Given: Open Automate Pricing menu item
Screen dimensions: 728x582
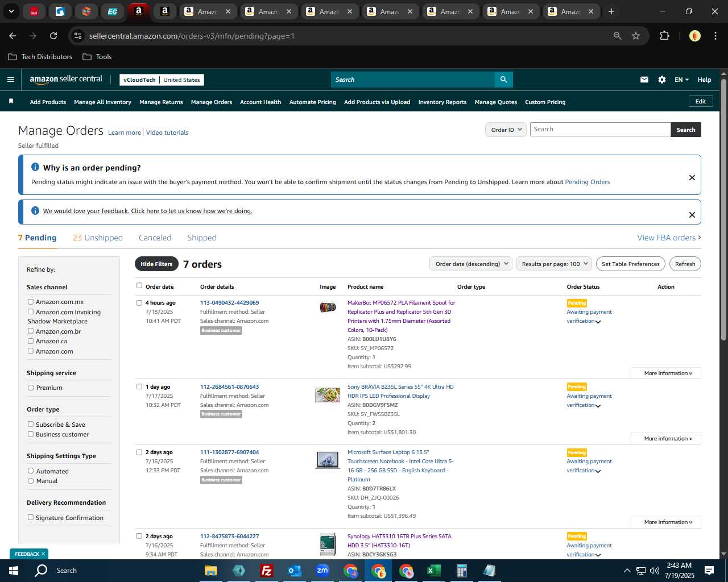Looking at the screenshot, I should (x=312, y=102).
